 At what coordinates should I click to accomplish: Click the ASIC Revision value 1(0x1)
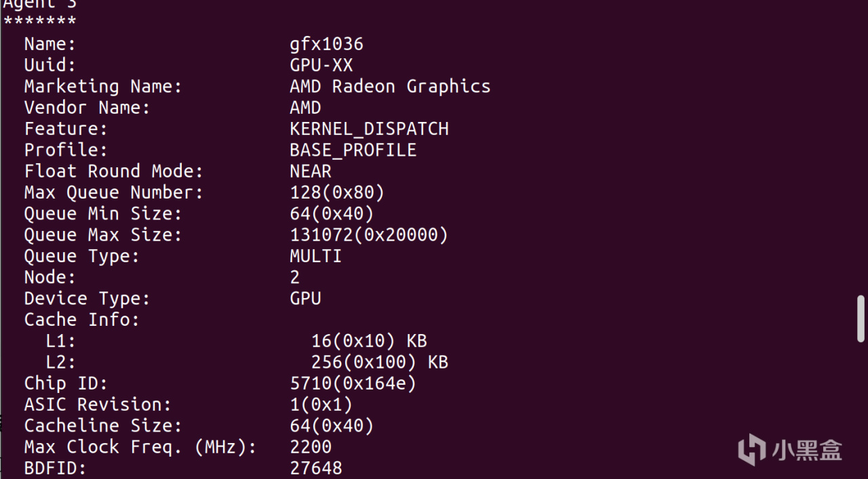[321, 404]
